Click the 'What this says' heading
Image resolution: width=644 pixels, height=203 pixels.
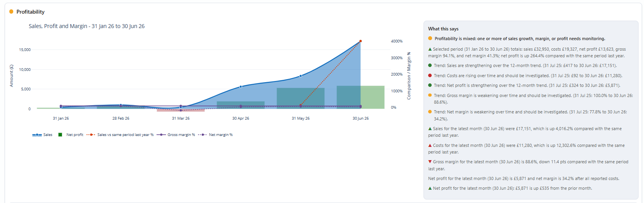coord(443,29)
